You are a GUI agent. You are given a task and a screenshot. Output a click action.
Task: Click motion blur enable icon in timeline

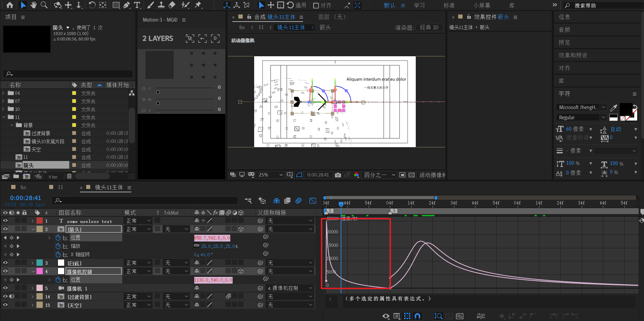298,201
